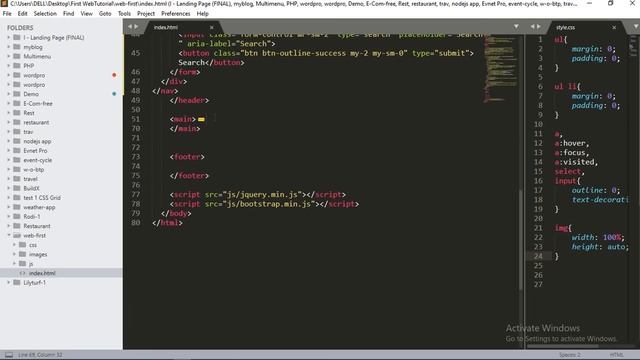Go to previous tab in left pane
Image resolution: width=640 pixels, height=360 pixels.
(130, 27)
